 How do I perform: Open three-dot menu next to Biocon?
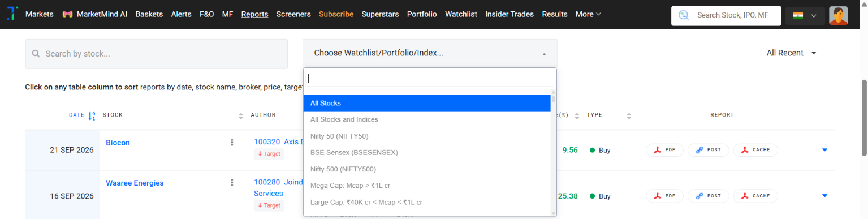point(232,143)
